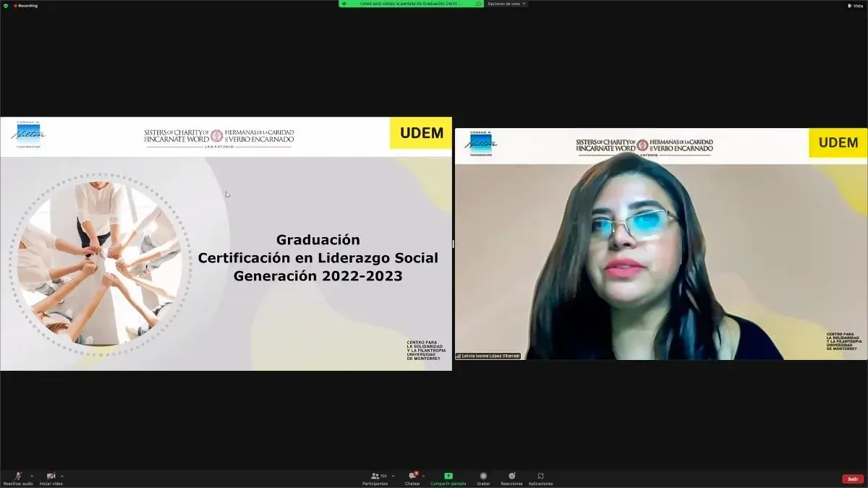Open the Reacciones icon
Viewport: 868px width, 488px height.
pyautogui.click(x=511, y=476)
